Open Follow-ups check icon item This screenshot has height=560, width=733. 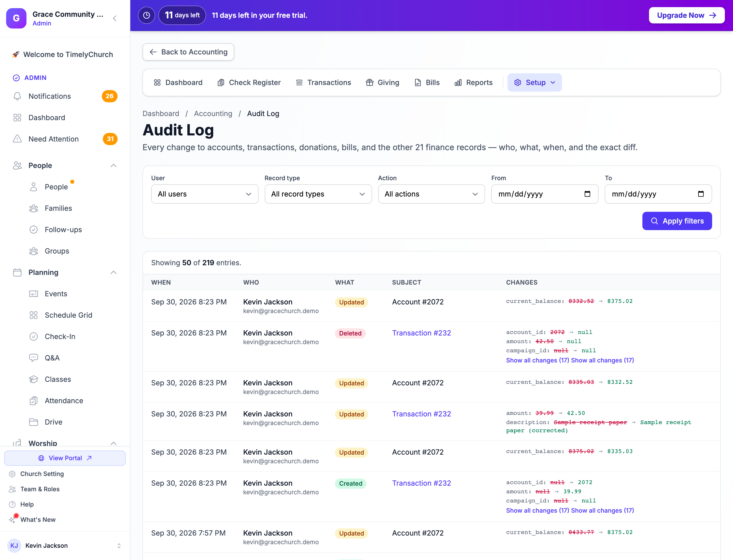click(x=34, y=230)
